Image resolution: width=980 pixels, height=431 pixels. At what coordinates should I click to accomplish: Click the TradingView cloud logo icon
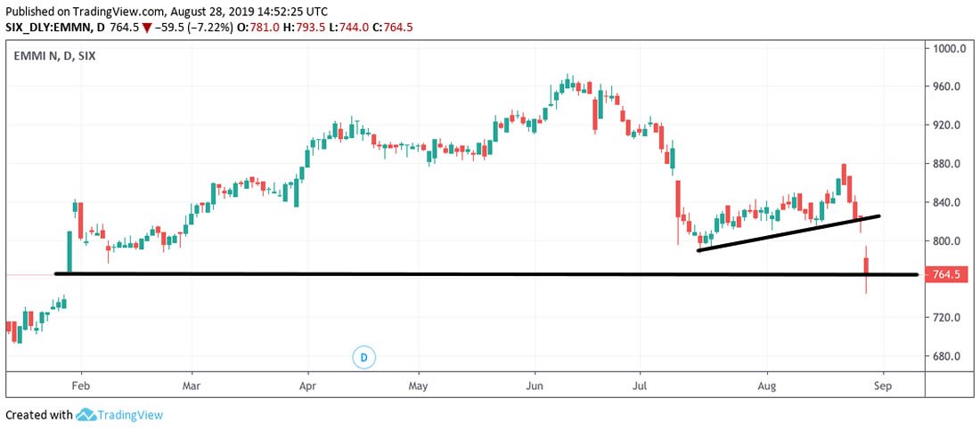86,415
